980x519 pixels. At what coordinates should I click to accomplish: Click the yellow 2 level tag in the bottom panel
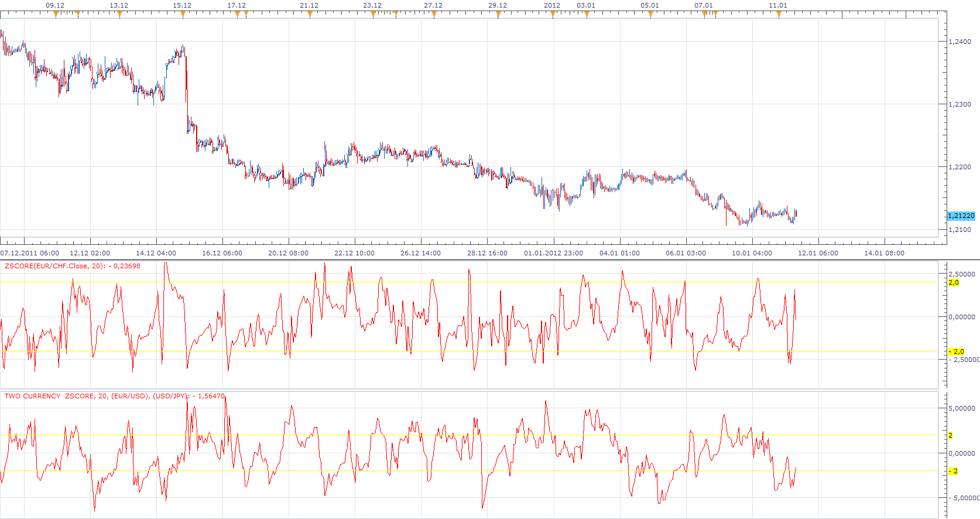pyautogui.click(x=951, y=435)
